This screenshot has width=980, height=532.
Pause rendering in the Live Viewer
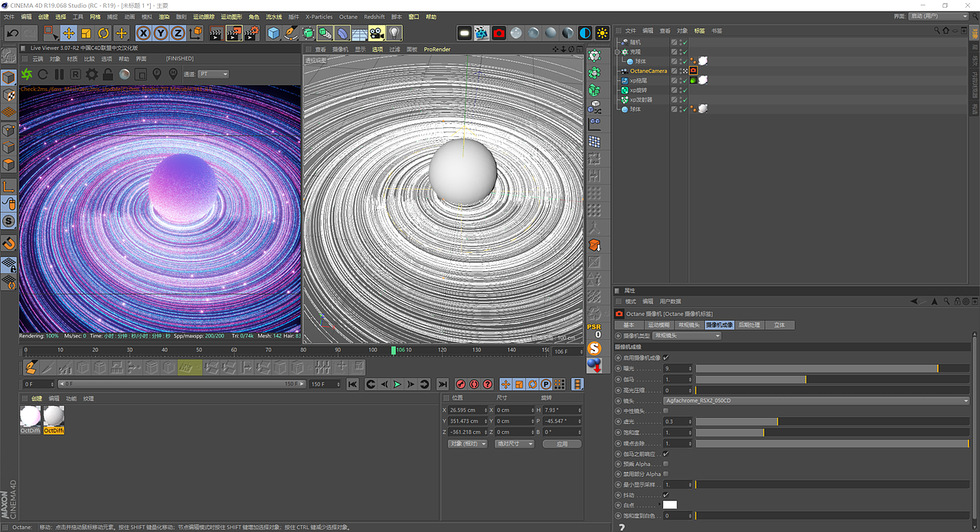coord(59,74)
